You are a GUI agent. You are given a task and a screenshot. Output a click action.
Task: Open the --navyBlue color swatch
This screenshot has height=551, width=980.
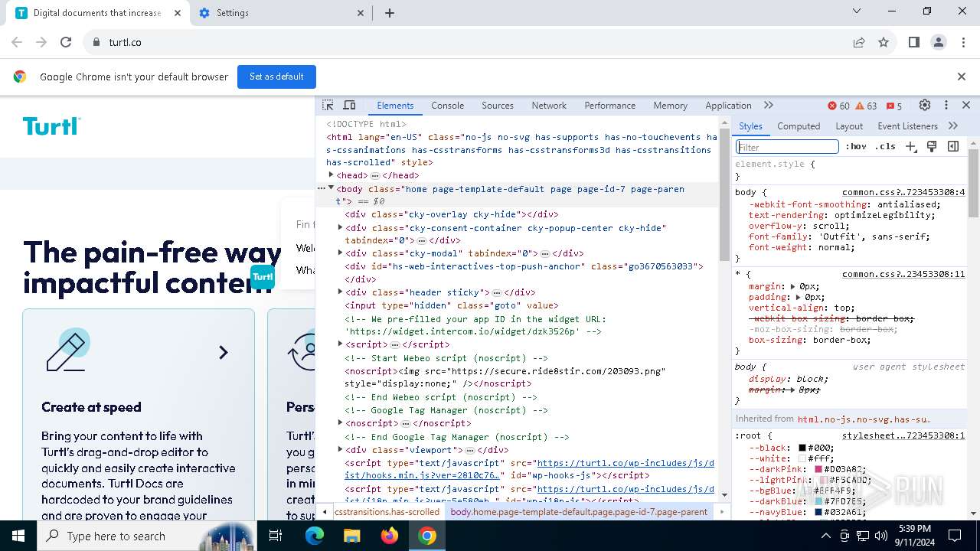point(818,512)
